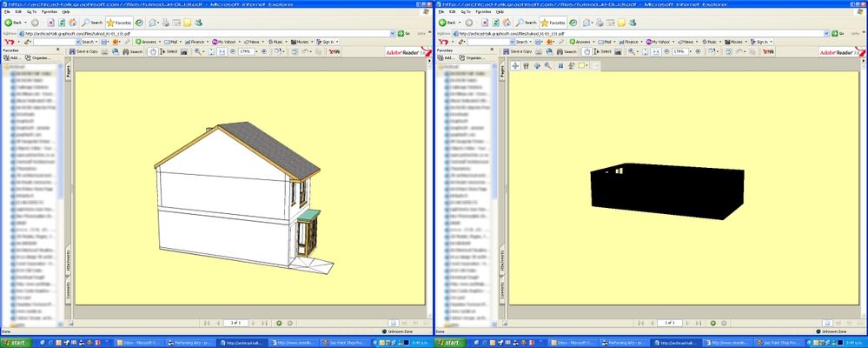
Task: Click Add button in left Favorites pane
Action: 12,57
